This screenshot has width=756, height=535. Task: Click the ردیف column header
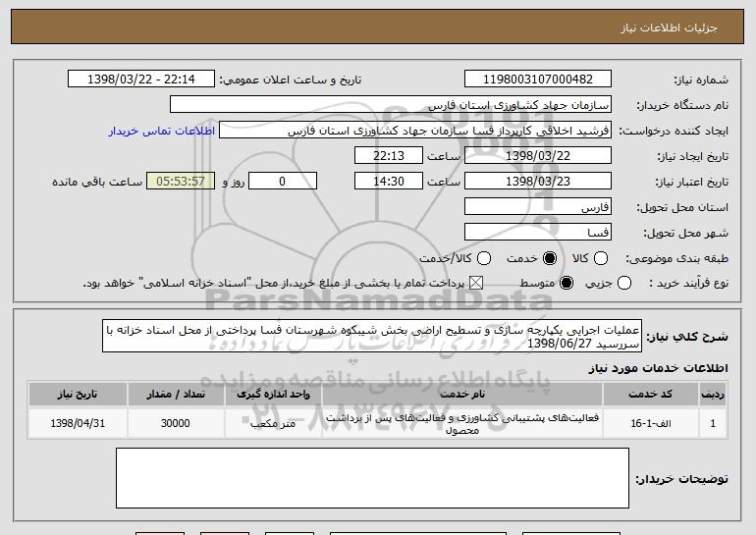(x=713, y=395)
